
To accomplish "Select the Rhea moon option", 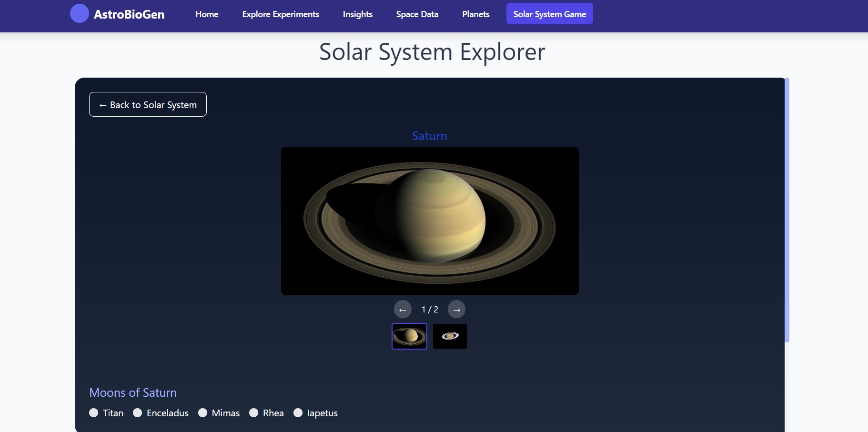I will click(x=267, y=413).
